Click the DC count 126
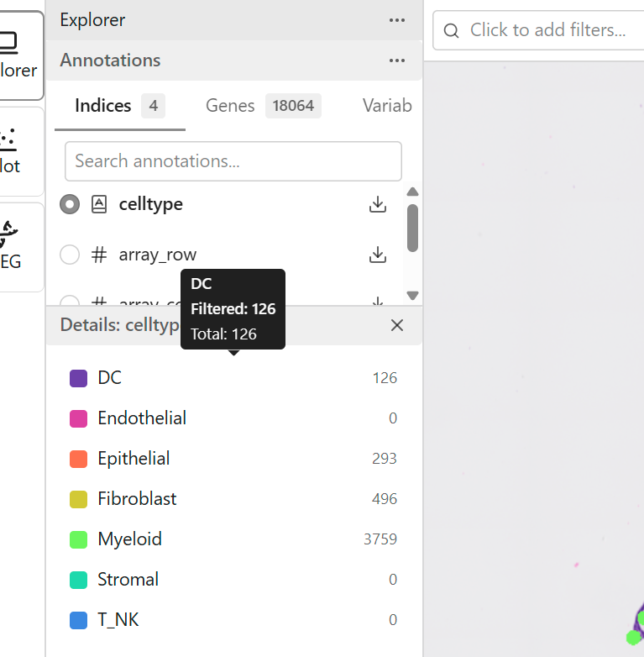Screen dimensions: 644x657 click(x=385, y=378)
